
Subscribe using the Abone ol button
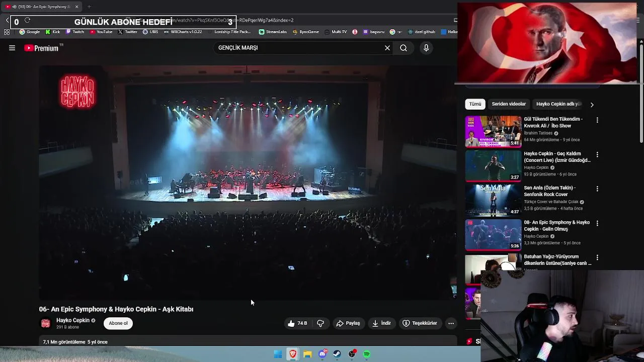[x=118, y=323]
